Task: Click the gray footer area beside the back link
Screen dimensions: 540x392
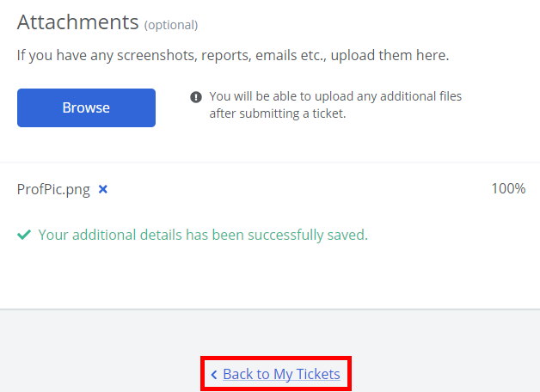Action: [447, 361]
